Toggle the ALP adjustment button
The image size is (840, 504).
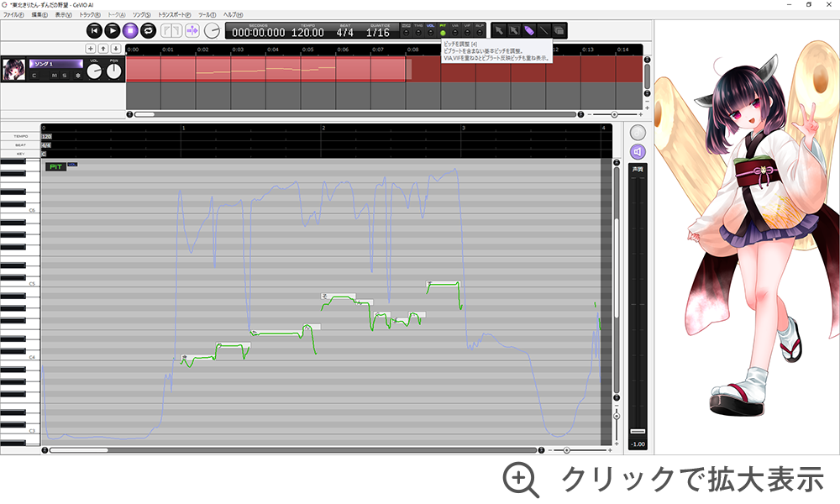click(480, 30)
